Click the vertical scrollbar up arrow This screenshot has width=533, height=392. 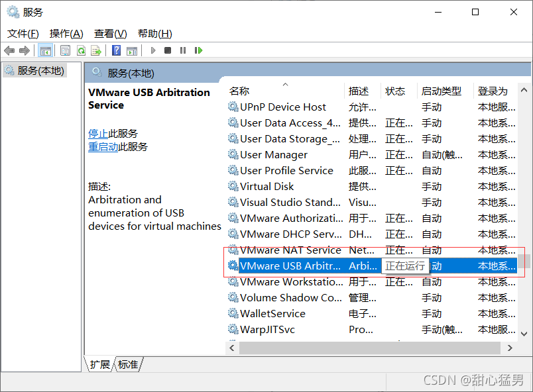point(524,90)
